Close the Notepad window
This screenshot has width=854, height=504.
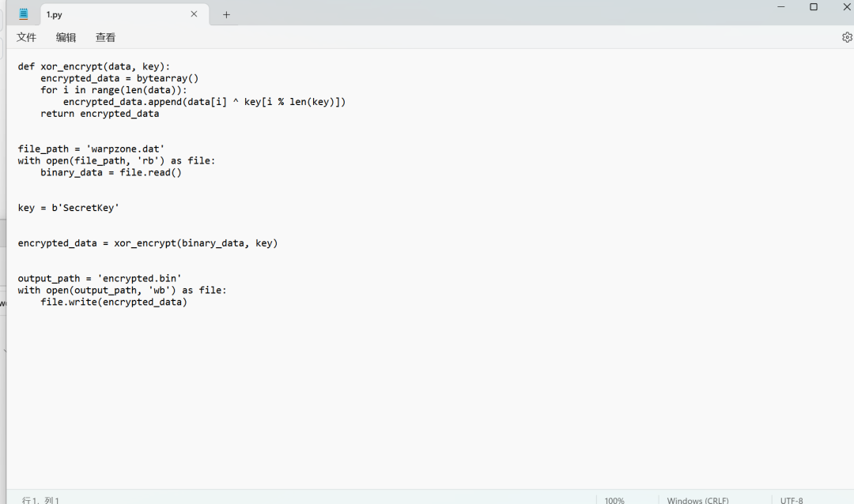[846, 7]
